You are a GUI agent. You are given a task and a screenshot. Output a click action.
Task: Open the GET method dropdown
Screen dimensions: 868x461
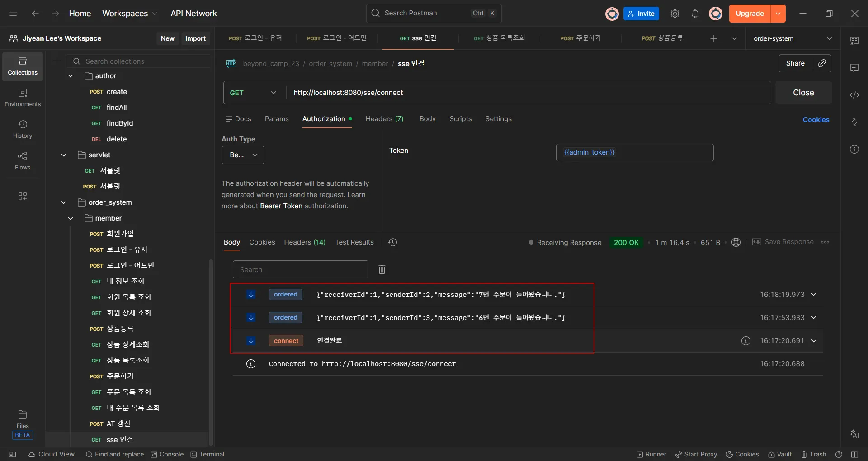pyautogui.click(x=253, y=93)
